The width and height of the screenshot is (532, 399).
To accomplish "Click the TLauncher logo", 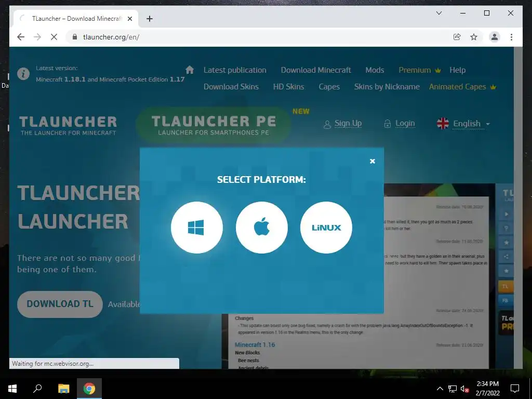I will tap(68, 126).
